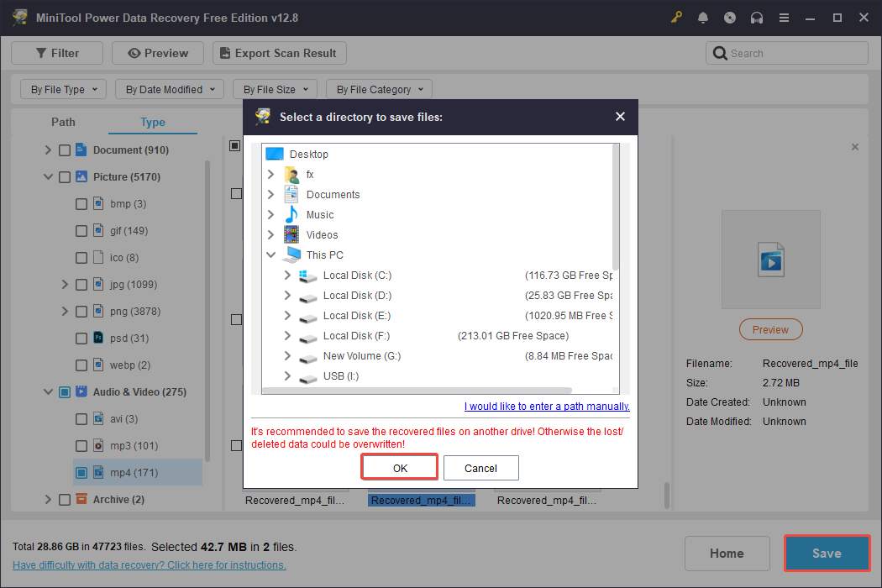The height and width of the screenshot is (588, 882).
Task: Check the Document (910) checkbox
Action: point(64,150)
